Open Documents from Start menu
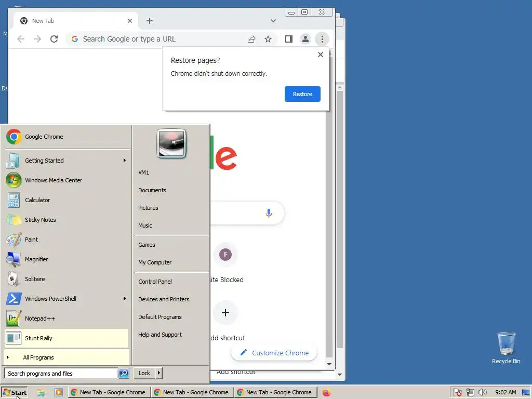Screen dimensions: 532x399 [x=171, y=190]
